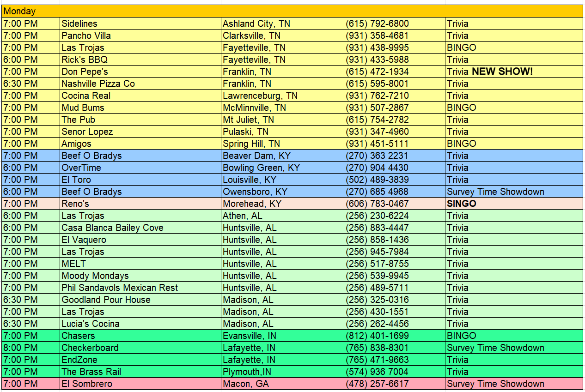Viewport: 585px width, 392px height.
Task: Select Rick's BBQ venue cell
Action: tap(140, 60)
